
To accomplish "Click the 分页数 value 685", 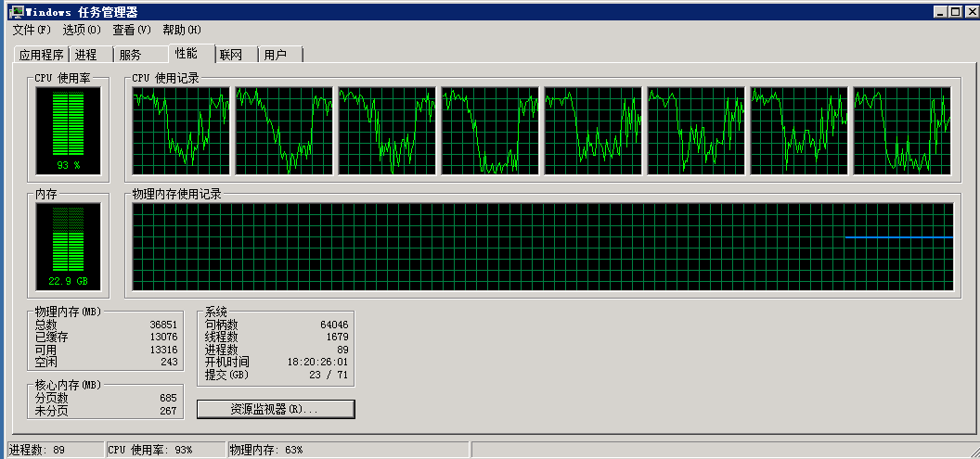I will pos(169,398).
